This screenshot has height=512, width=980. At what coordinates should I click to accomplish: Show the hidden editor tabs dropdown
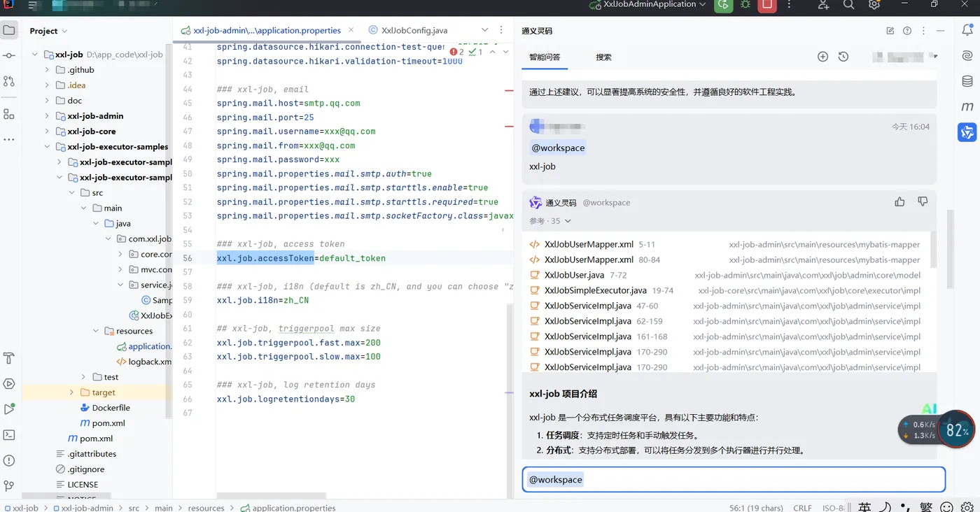(x=484, y=30)
